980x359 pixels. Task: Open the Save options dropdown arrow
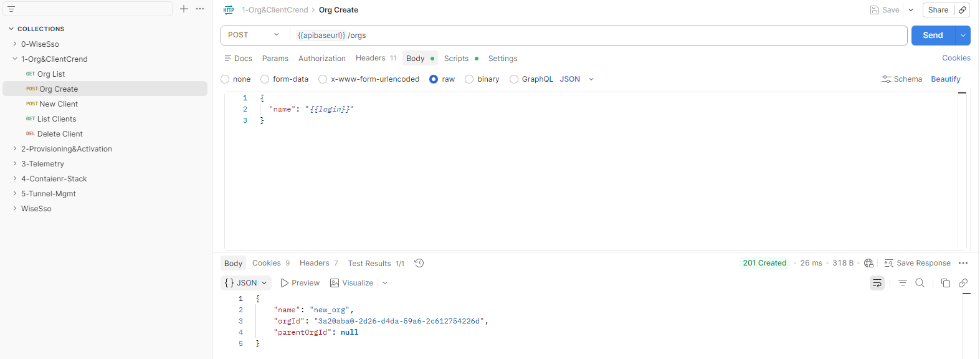coord(911,10)
